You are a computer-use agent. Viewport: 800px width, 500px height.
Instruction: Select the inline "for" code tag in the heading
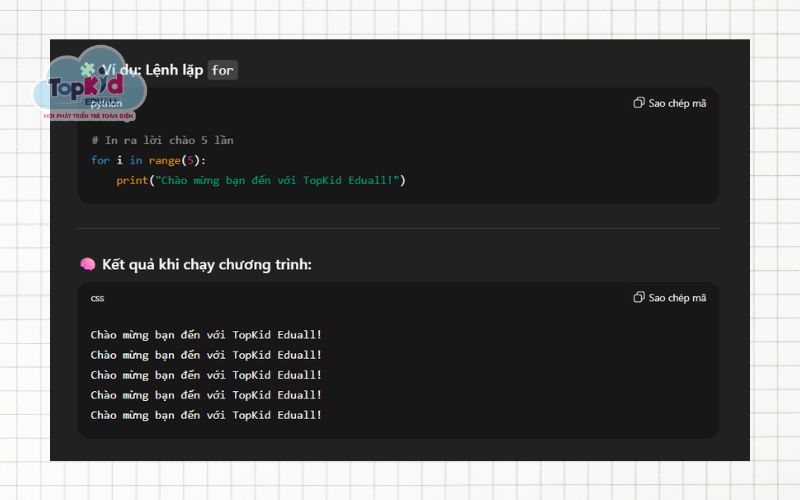point(223,71)
